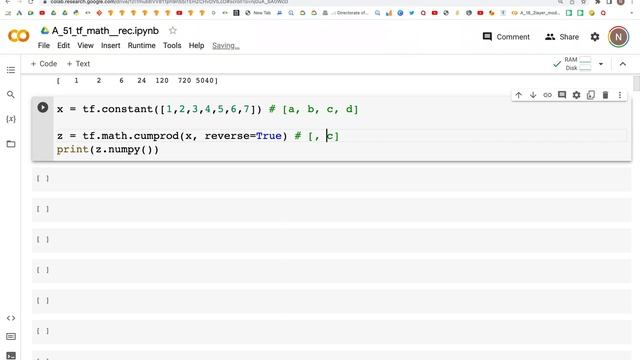Expand the runtime connection dropdown arrow
This screenshot has width=640, height=360.
[601, 64]
